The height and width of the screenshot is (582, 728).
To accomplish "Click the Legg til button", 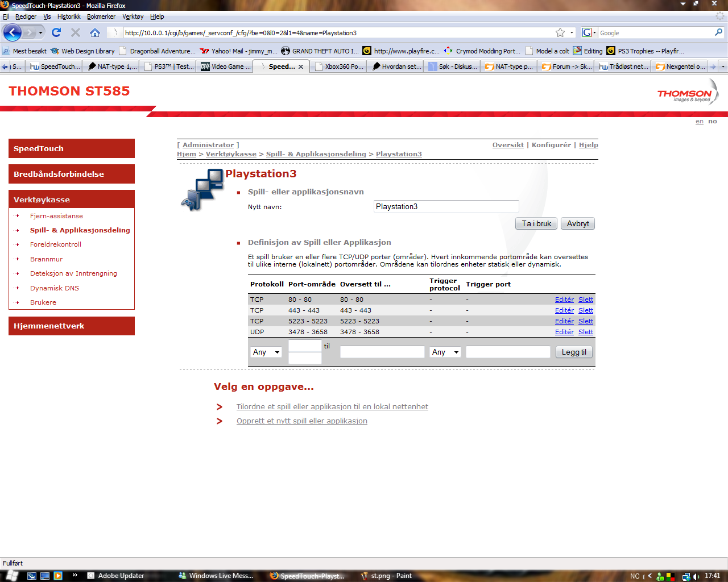I will click(x=574, y=352).
